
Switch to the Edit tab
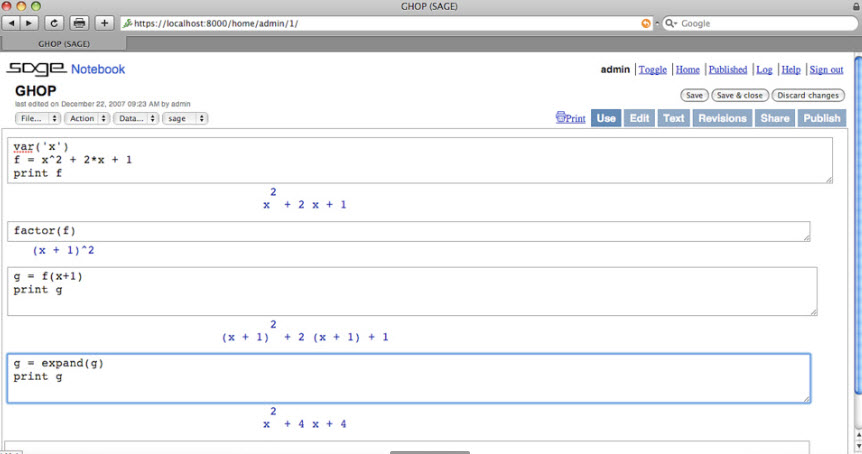tap(639, 118)
